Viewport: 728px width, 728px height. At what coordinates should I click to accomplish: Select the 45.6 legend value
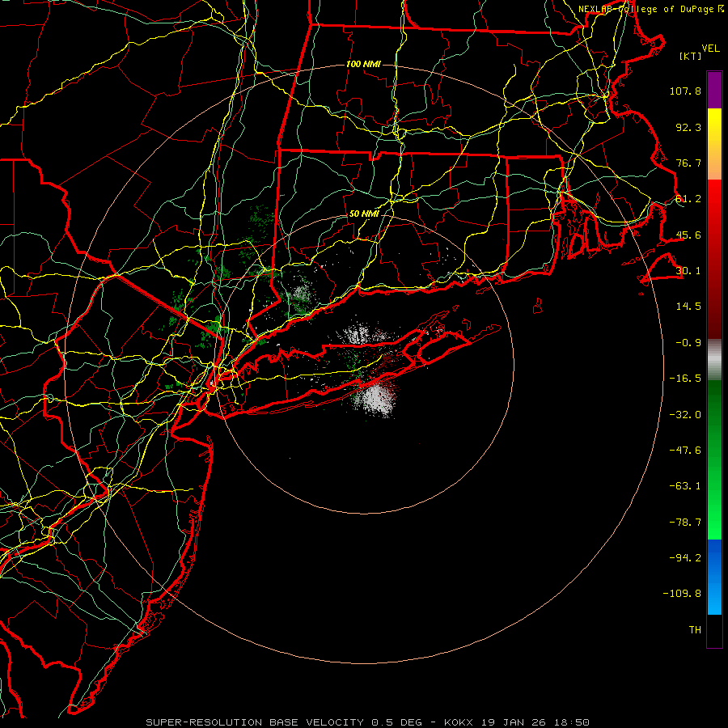688,235
